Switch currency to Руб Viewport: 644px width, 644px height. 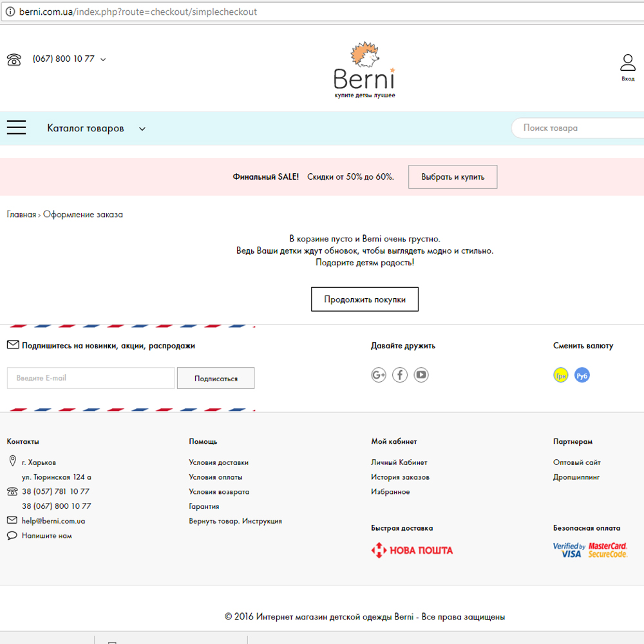[582, 375]
